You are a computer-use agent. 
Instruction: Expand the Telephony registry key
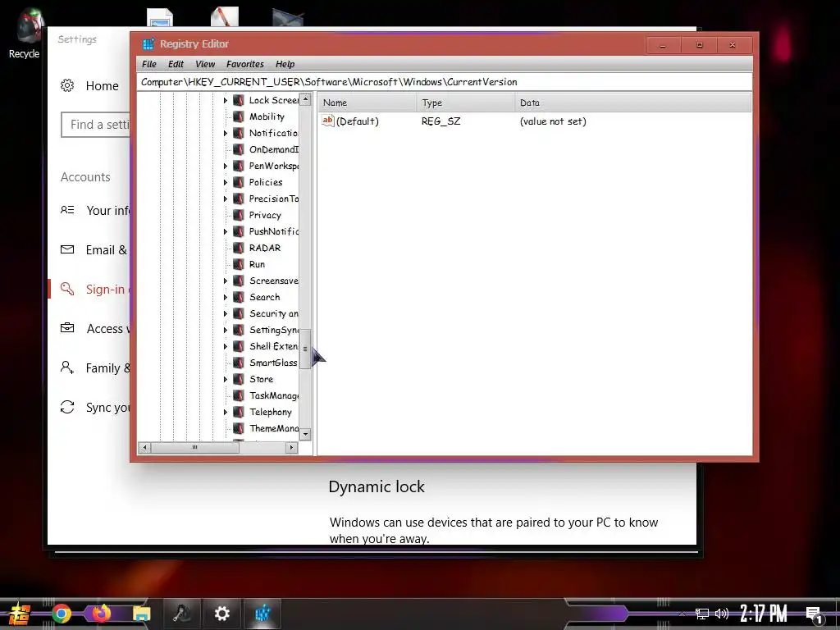point(226,412)
